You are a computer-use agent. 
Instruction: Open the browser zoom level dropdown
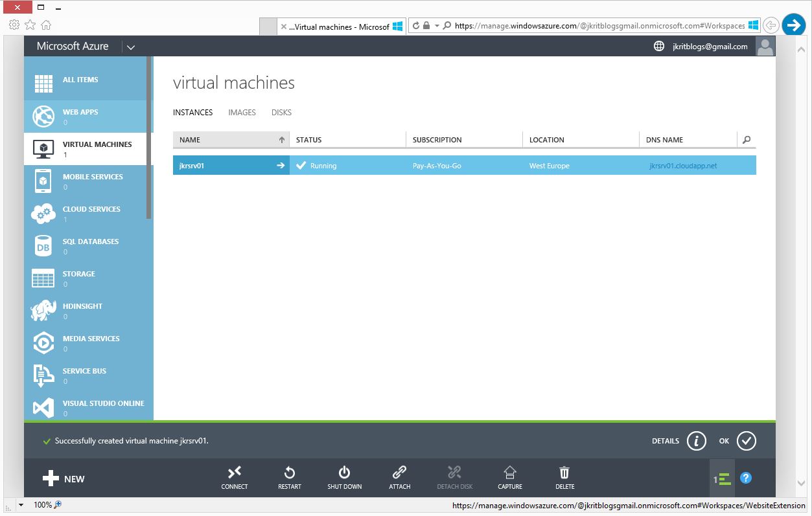(x=21, y=504)
